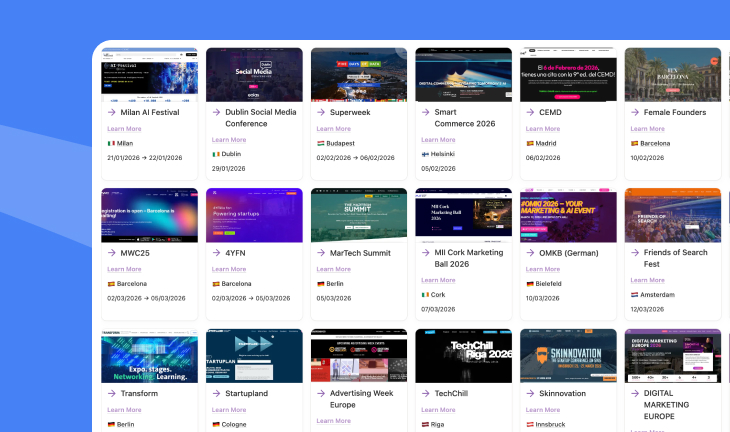The width and height of the screenshot is (730, 432).
Task: Open the MII Cork Marketing Ball thumbnail
Action: 464,215
